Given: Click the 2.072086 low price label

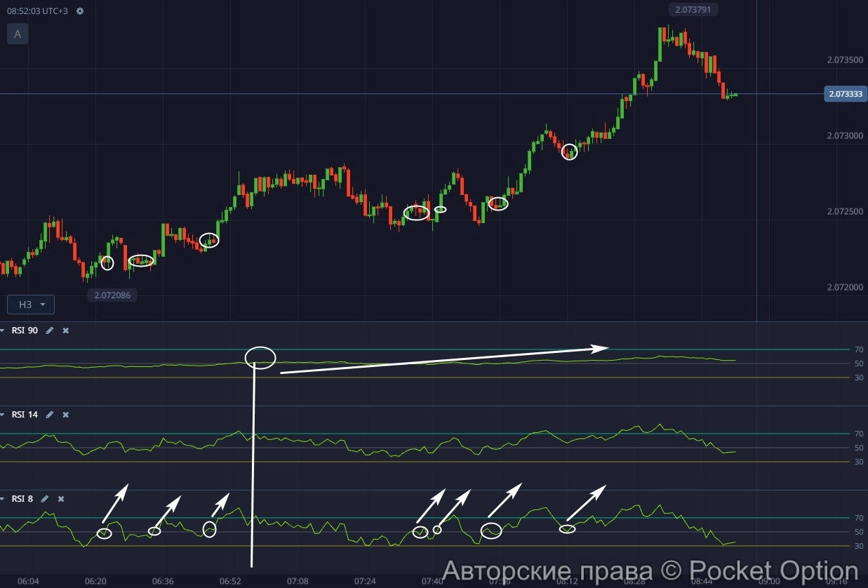Looking at the screenshot, I should pos(112,295).
